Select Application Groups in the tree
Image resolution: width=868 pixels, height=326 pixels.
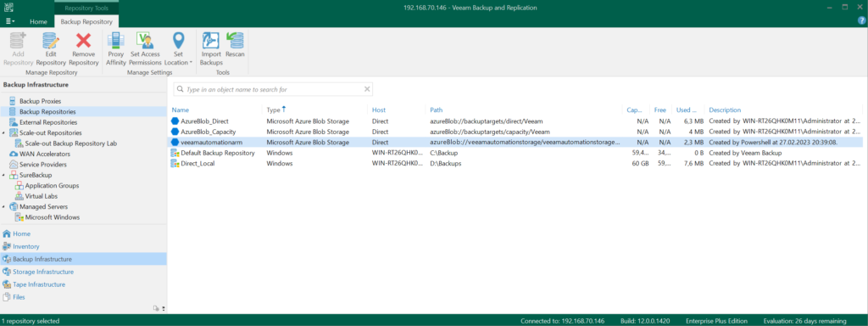click(x=52, y=185)
